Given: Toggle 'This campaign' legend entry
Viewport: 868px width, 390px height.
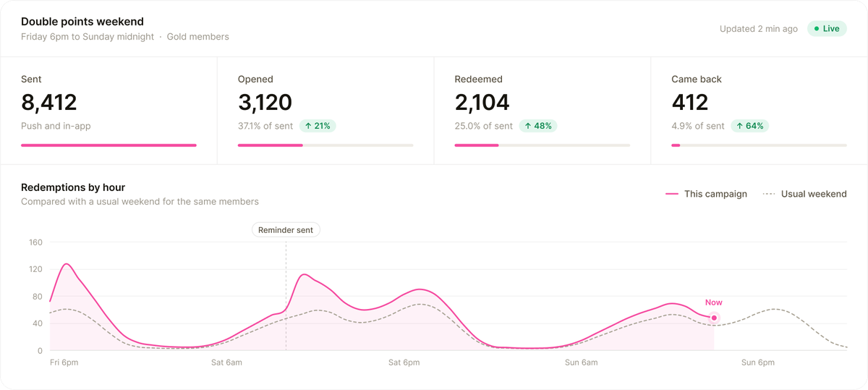Looking at the screenshot, I should pos(707,194).
